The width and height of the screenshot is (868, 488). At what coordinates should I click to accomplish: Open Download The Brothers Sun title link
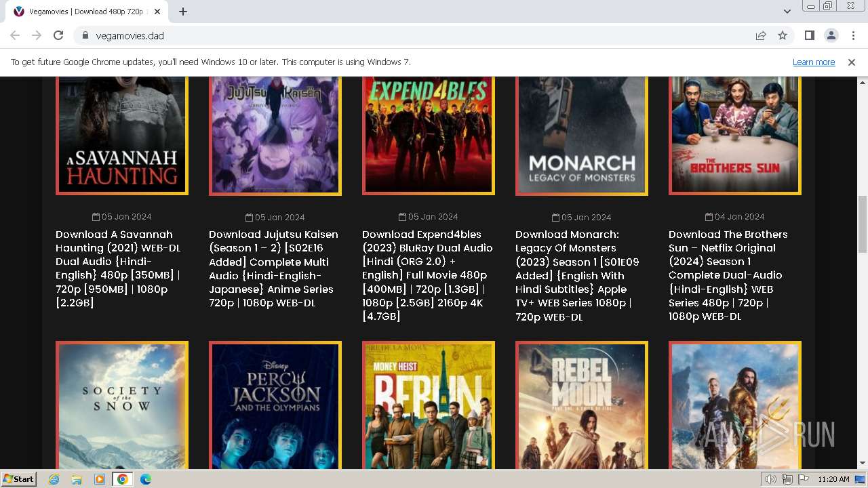[x=728, y=275]
